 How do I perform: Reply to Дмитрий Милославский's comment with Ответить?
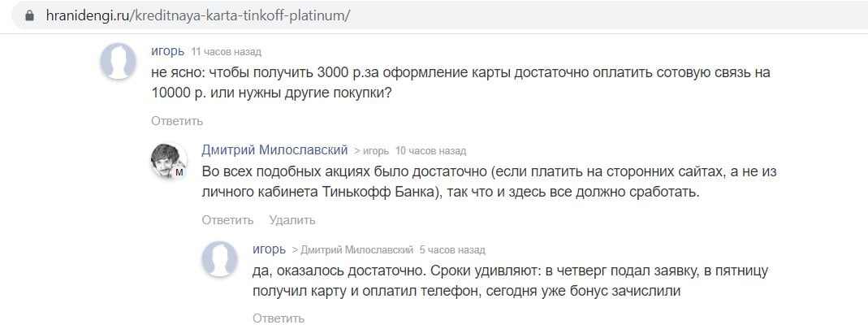pos(227,220)
